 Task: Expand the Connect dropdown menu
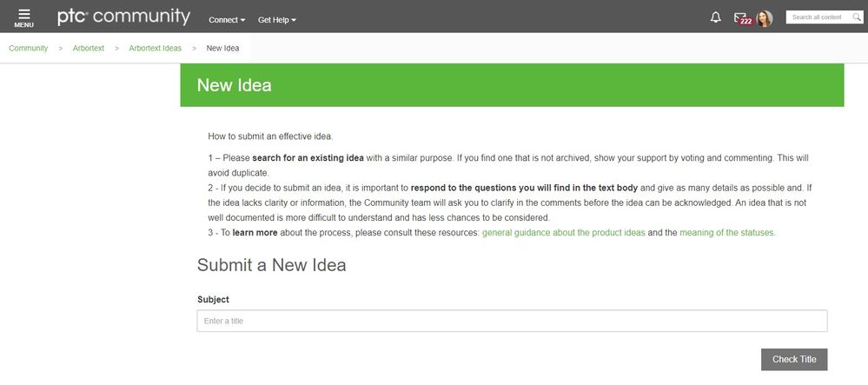point(227,20)
